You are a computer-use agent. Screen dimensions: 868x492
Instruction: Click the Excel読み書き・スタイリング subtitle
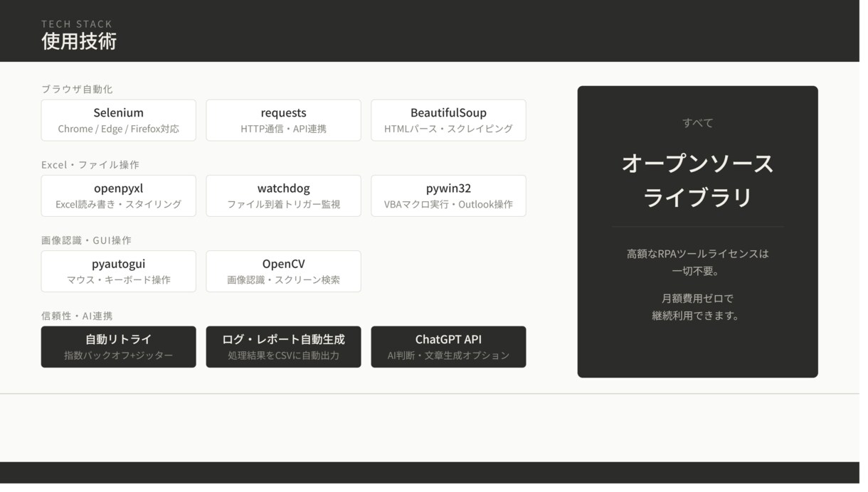coord(120,206)
